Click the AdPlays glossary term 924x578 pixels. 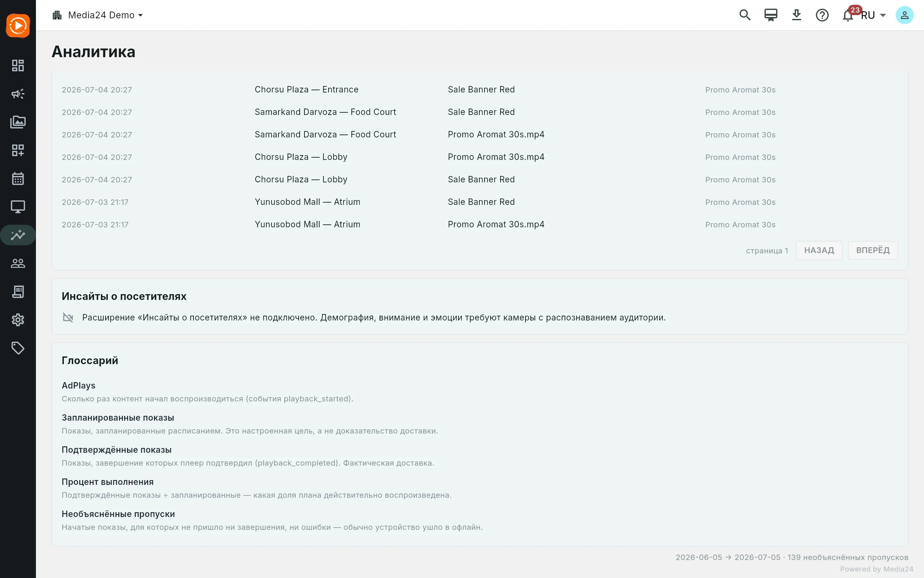79,386
